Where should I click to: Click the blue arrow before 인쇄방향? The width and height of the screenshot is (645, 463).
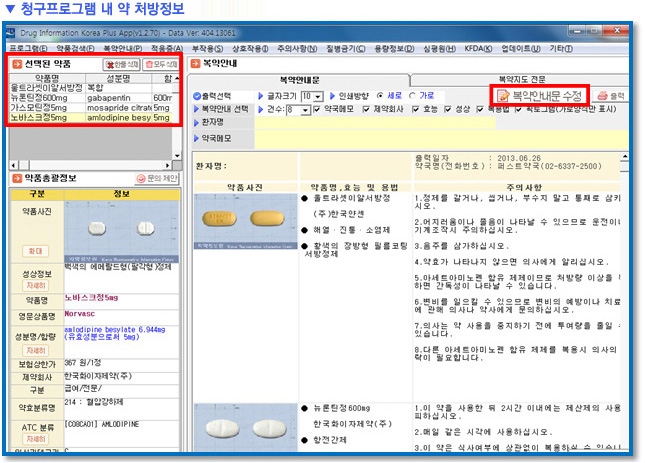pos(332,96)
